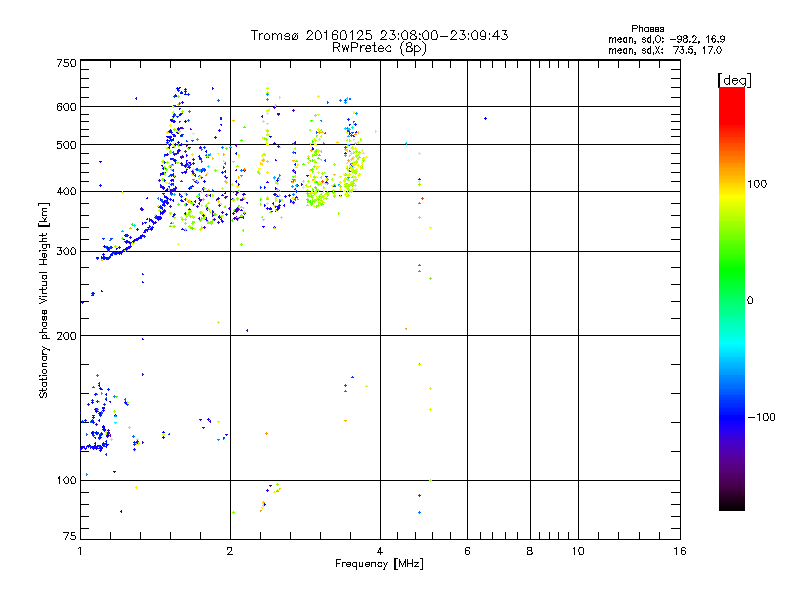Click the y-axis tick label '500'
This screenshot has height=600, width=800.
66,145
